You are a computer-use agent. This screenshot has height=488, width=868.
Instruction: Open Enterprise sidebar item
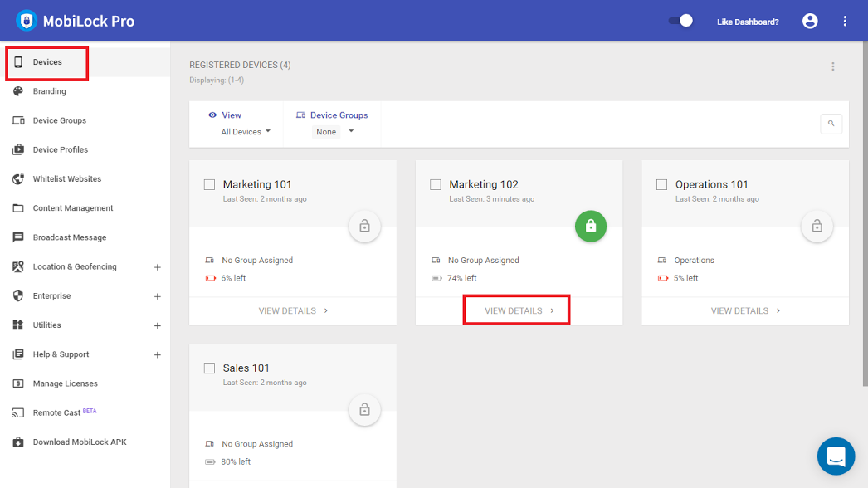click(85, 295)
